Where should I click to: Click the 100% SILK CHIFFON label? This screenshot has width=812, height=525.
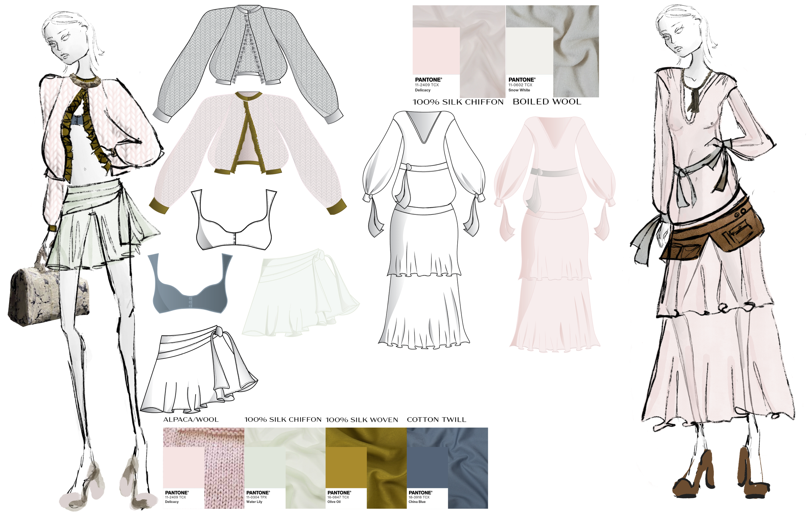point(457,102)
